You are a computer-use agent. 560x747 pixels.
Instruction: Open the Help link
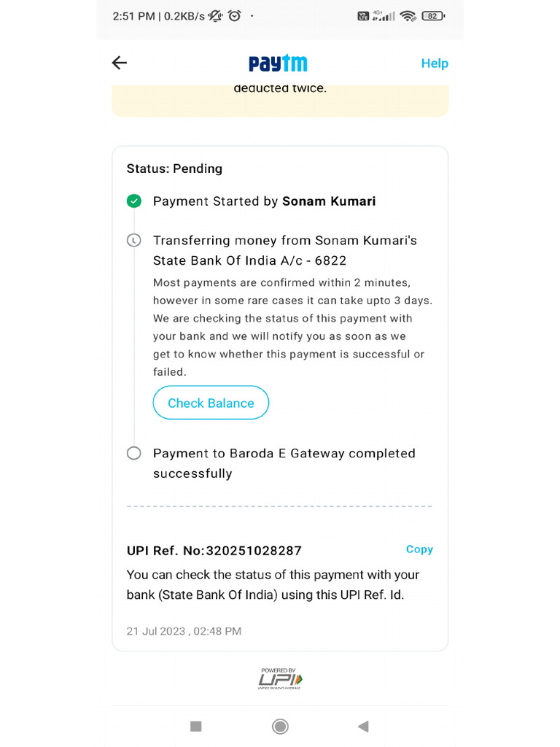pos(434,63)
